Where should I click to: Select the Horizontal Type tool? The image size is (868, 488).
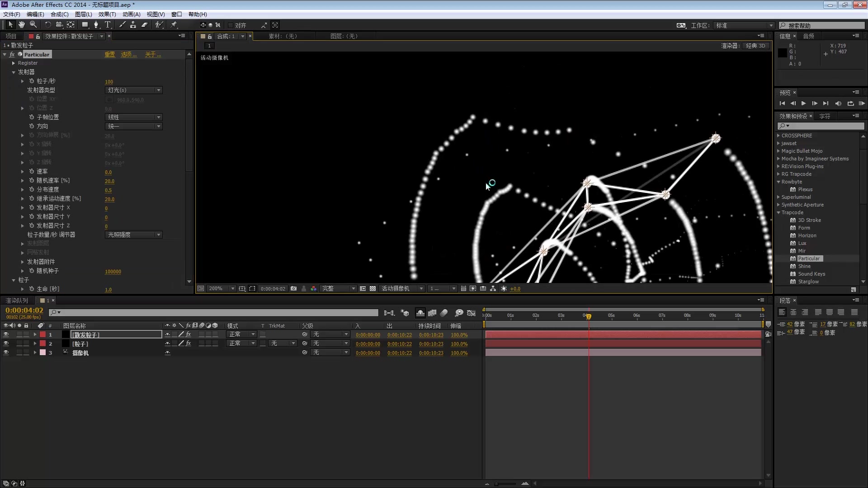point(108,25)
